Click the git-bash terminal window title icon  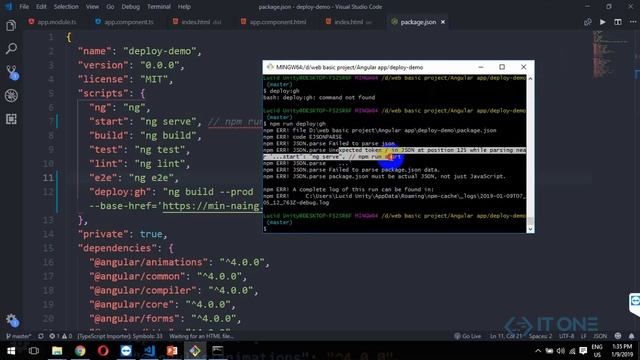[270, 67]
